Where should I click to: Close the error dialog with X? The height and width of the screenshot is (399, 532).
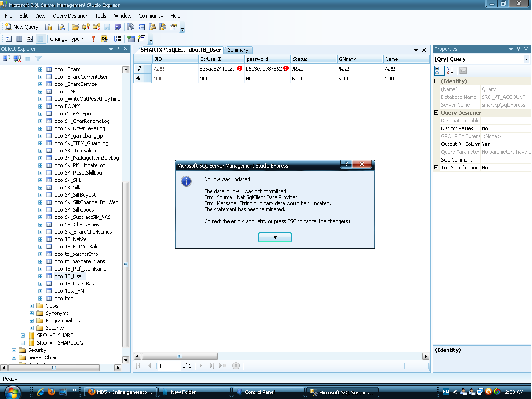(x=362, y=164)
